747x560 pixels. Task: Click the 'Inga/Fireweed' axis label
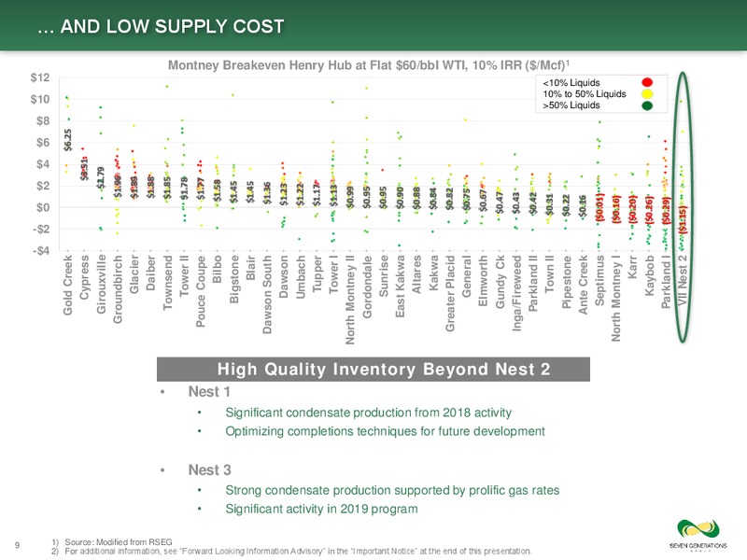pyautogui.click(x=517, y=293)
